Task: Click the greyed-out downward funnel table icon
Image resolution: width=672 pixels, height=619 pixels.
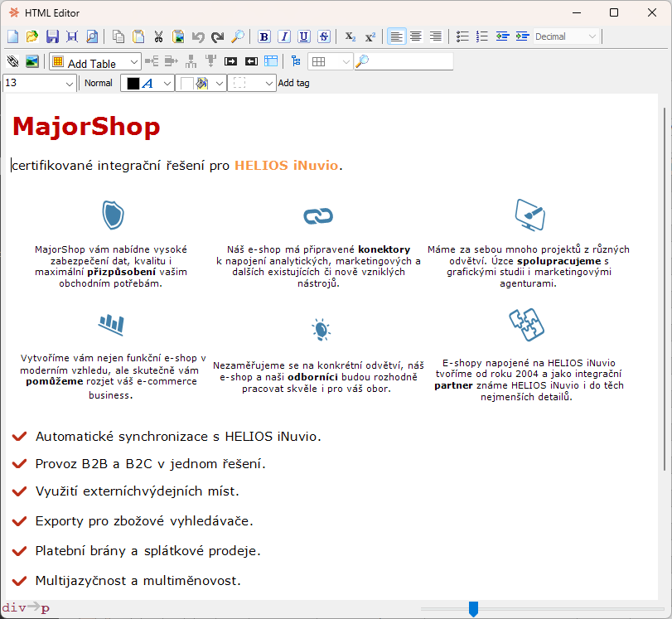Action: (210, 60)
